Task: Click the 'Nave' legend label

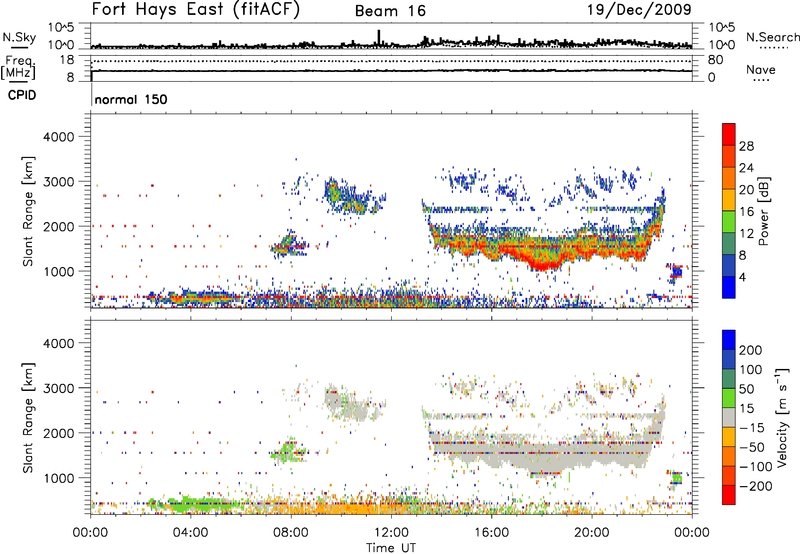Action: click(761, 69)
